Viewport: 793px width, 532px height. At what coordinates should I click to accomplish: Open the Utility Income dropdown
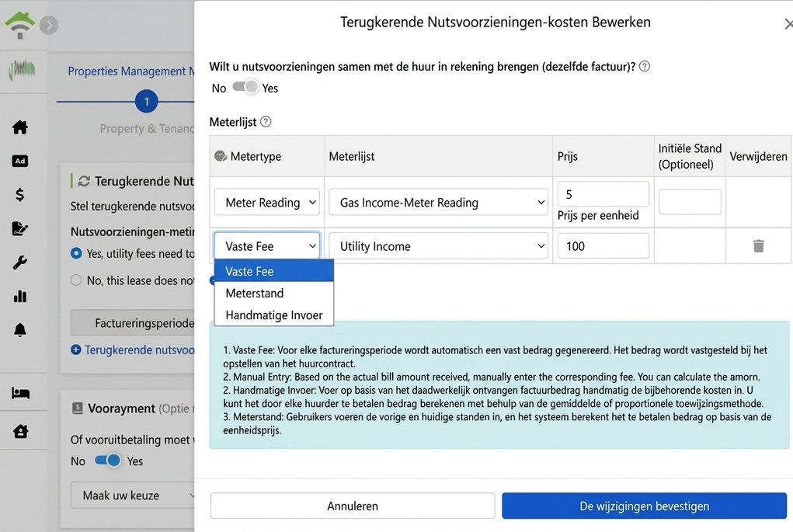[439, 245]
